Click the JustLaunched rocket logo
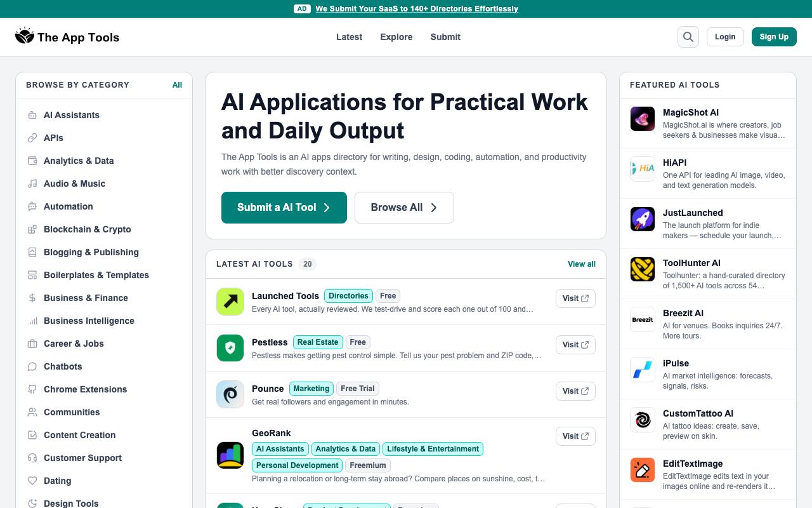The width and height of the screenshot is (812, 508). click(x=643, y=219)
